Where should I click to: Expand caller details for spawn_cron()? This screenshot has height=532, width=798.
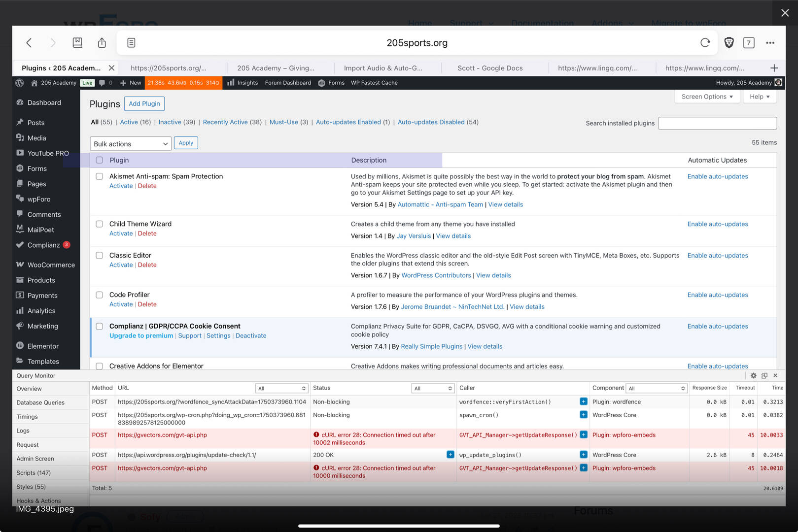tap(584, 415)
